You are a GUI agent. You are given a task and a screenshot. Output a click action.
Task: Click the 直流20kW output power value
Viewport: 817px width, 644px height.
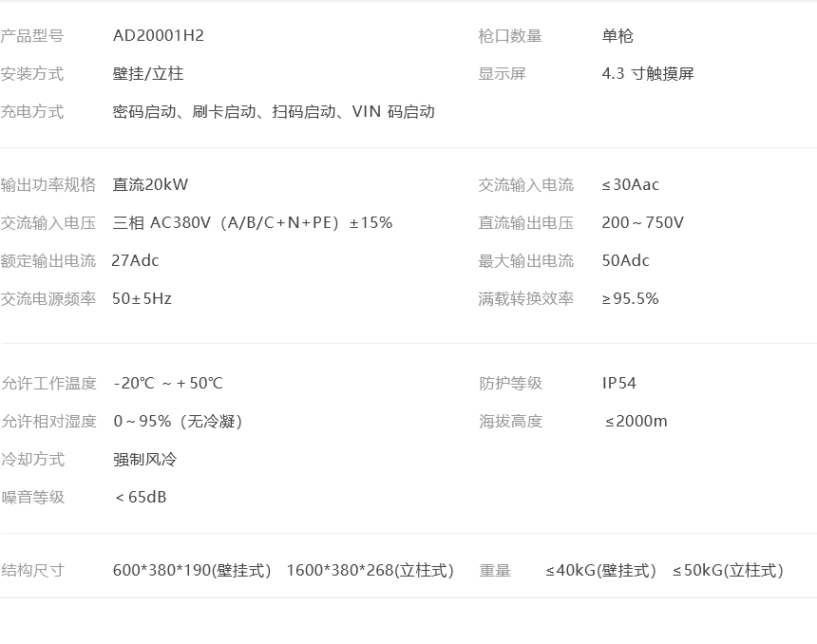pos(150,184)
